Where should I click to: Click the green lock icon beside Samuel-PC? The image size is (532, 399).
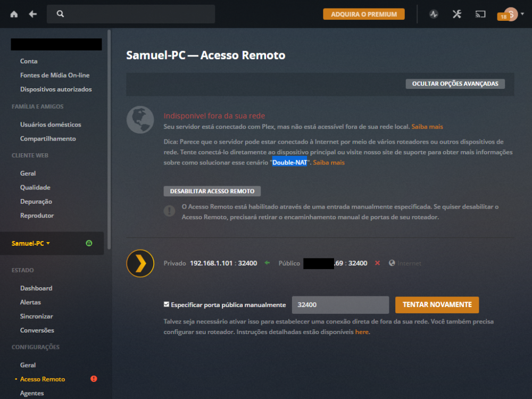(x=89, y=243)
